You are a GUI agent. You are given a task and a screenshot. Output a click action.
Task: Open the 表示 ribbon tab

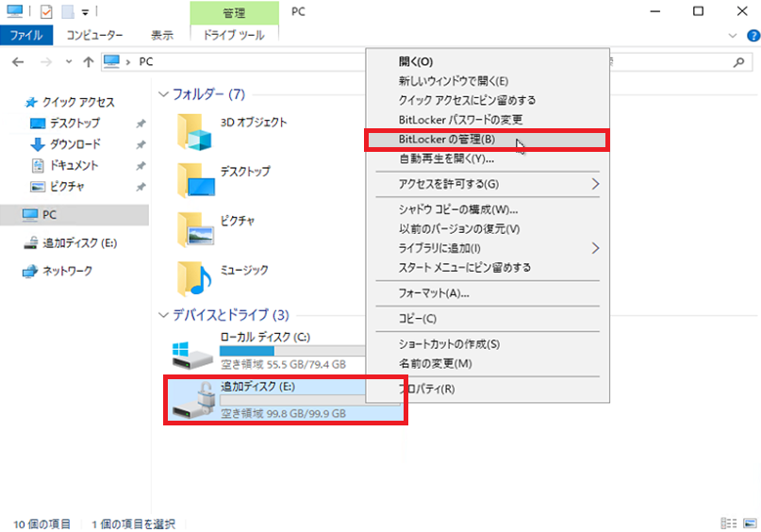pos(162,35)
